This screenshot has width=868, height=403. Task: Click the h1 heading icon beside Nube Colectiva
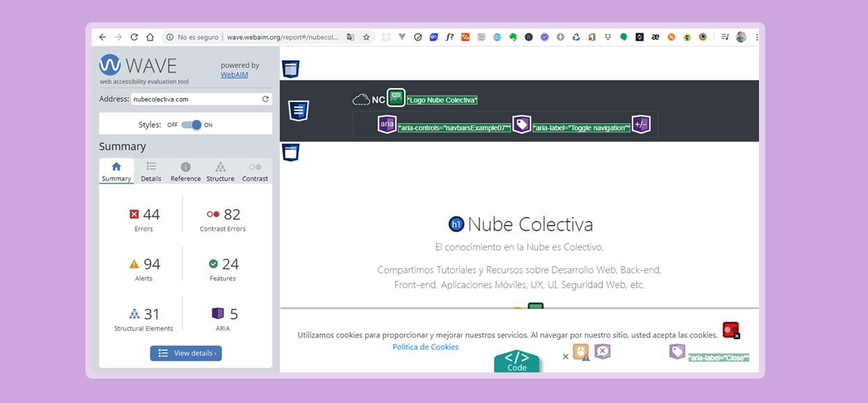point(456,224)
